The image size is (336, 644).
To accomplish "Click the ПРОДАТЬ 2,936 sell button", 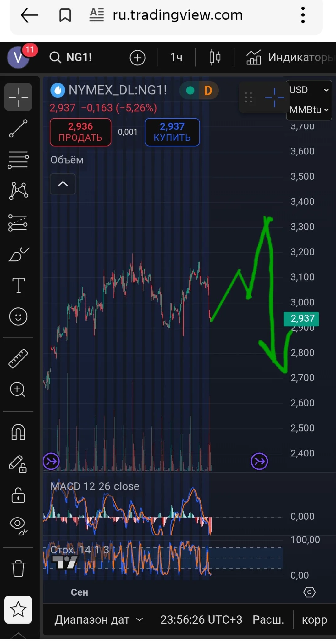I will [x=80, y=132].
